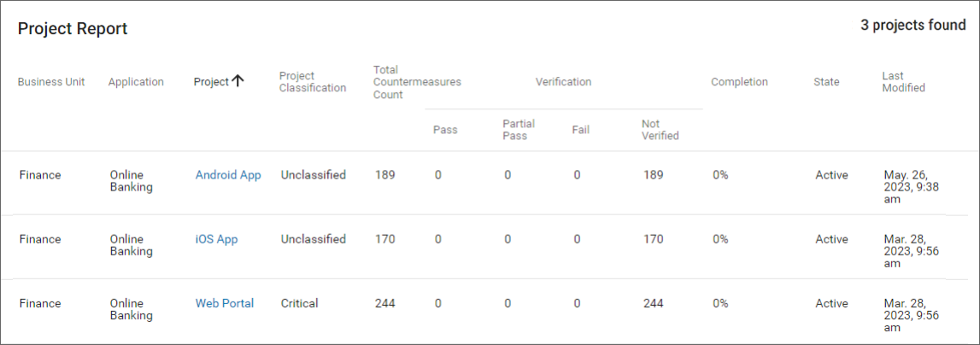This screenshot has height=345, width=980.
Task: Click the sort ascending arrow next to Project
Action: point(238,81)
